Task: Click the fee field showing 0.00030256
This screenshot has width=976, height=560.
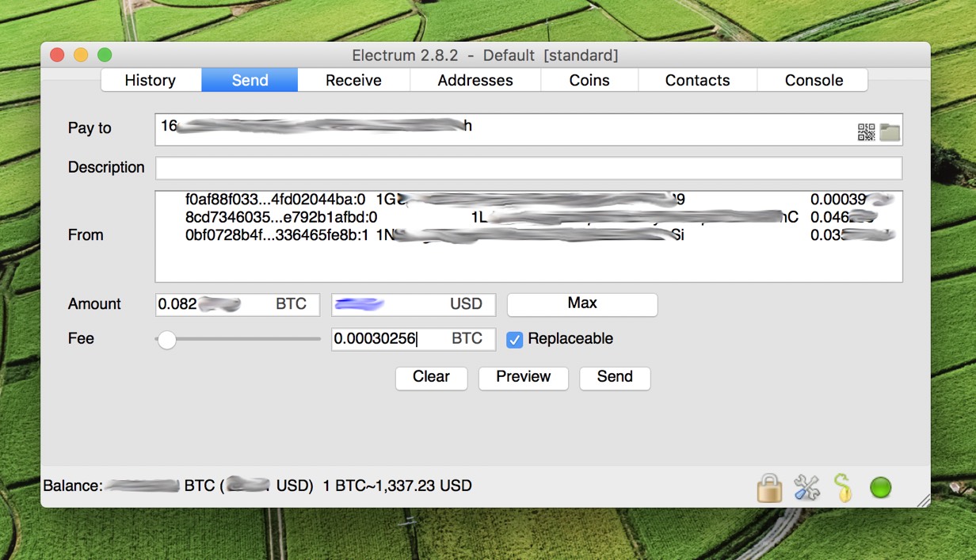Action: (x=413, y=339)
